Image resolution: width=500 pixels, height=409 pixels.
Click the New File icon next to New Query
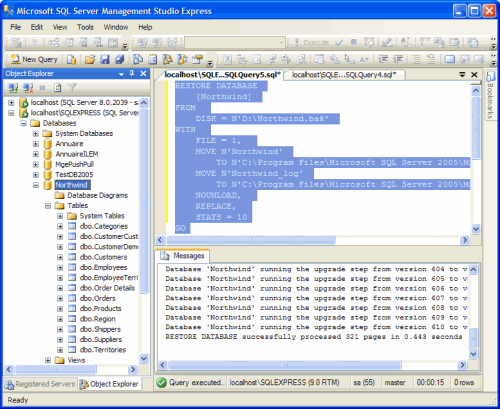[71, 60]
